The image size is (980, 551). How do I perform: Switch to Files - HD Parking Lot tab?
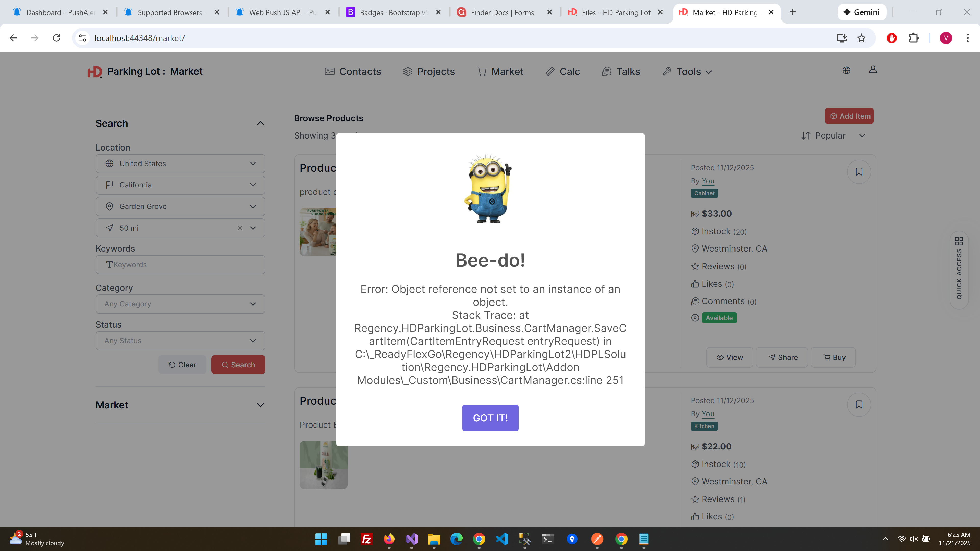point(616,12)
